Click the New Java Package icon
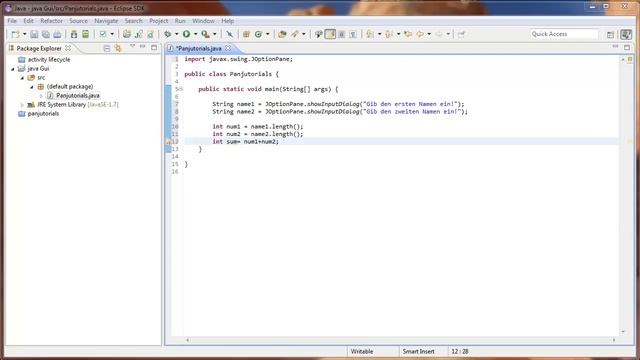The image size is (640, 360). 246,34
